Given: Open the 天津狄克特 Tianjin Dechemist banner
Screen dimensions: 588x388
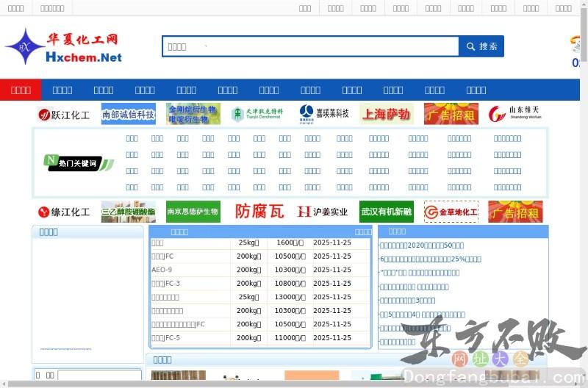Looking at the screenshot, I should (257, 114).
